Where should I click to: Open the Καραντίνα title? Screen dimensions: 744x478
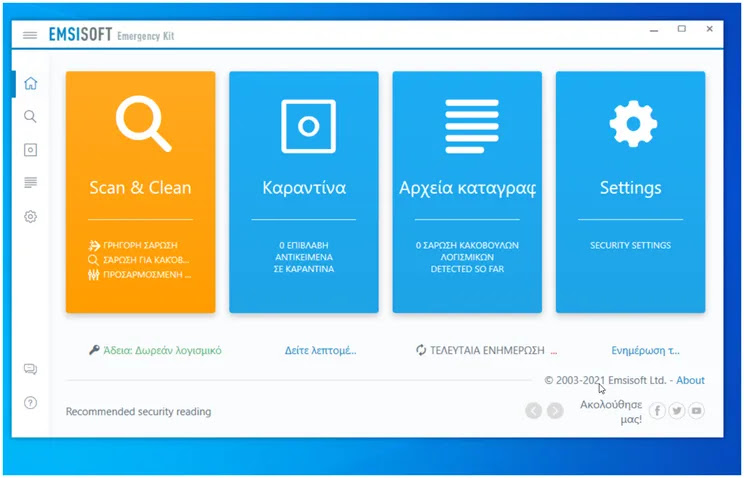coord(304,187)
